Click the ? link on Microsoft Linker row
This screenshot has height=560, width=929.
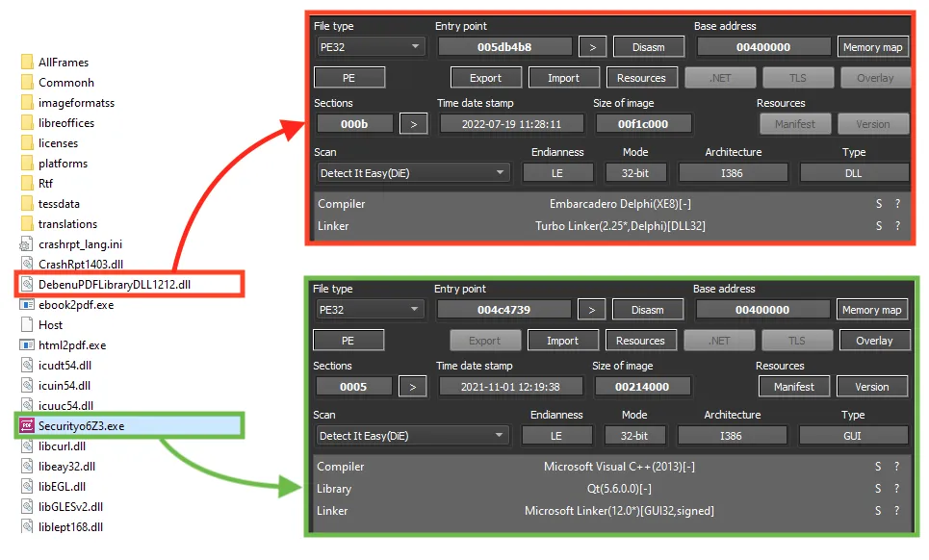click(897, 510)
